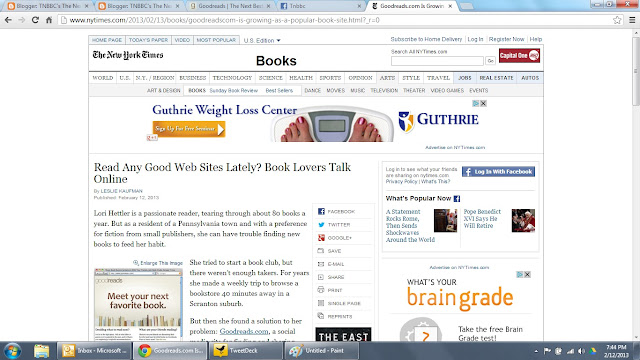The width and height of the screenshot is (640, 360).
Task: Click the Capital One ad badge
Action: [519, 56]
